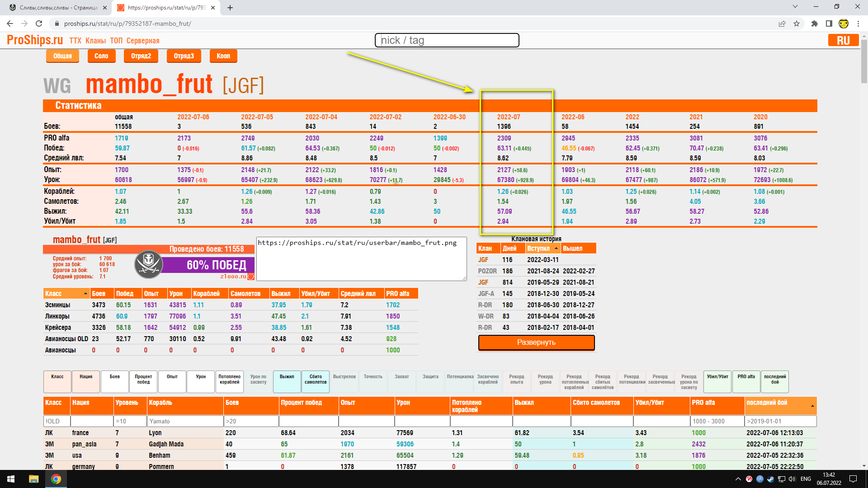The width and height of the screenshot is (868, 488).
Task: Open Chrome profile avatar icon
Action: point(843,23)
